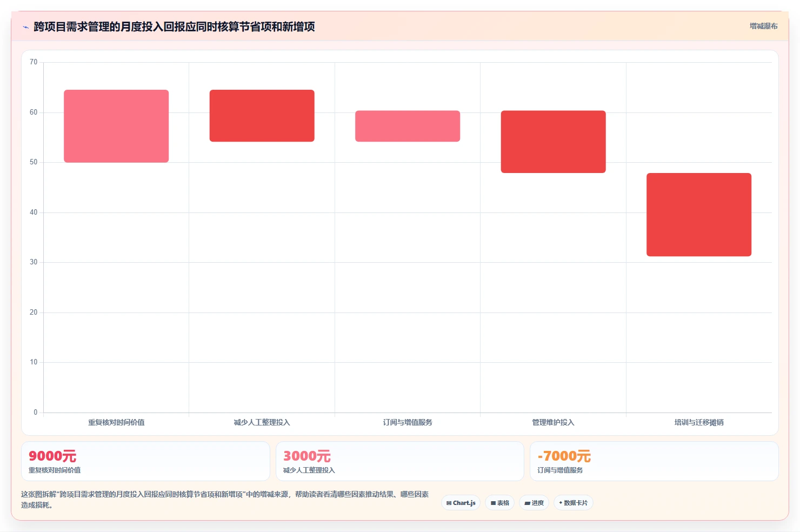The width and height of the screenshot is (800, 532).
Task: Click the chart title 跨项目需求管理的月度投入回报
Action: pyautogui.click(x=174, y=26)
